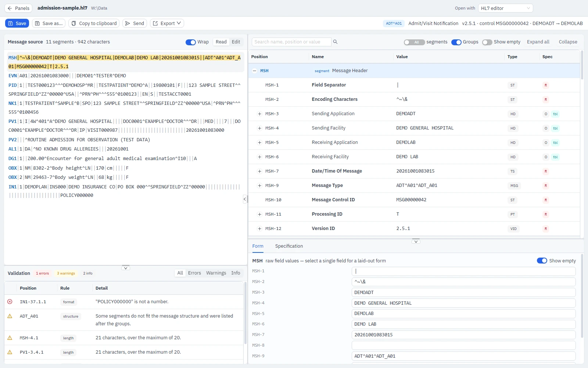Collapse the MSH segment row
Viewport: 588px width, 368px height.
[x=254, y=71]
